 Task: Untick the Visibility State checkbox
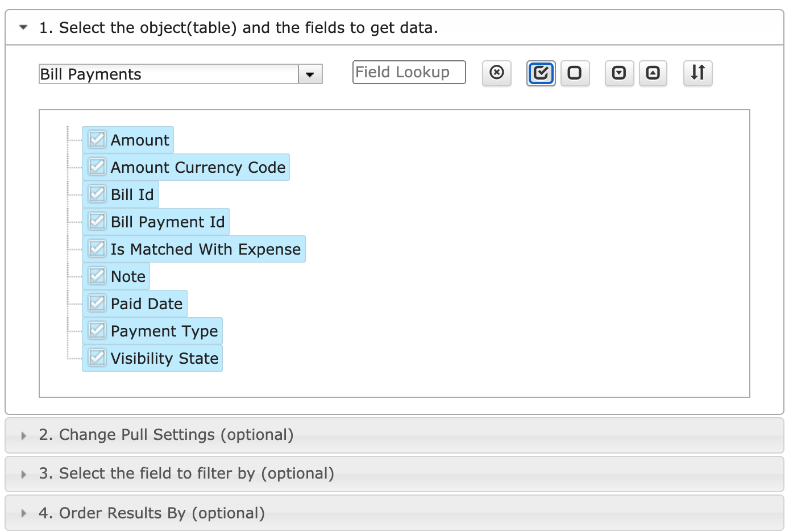pos(97,358)
